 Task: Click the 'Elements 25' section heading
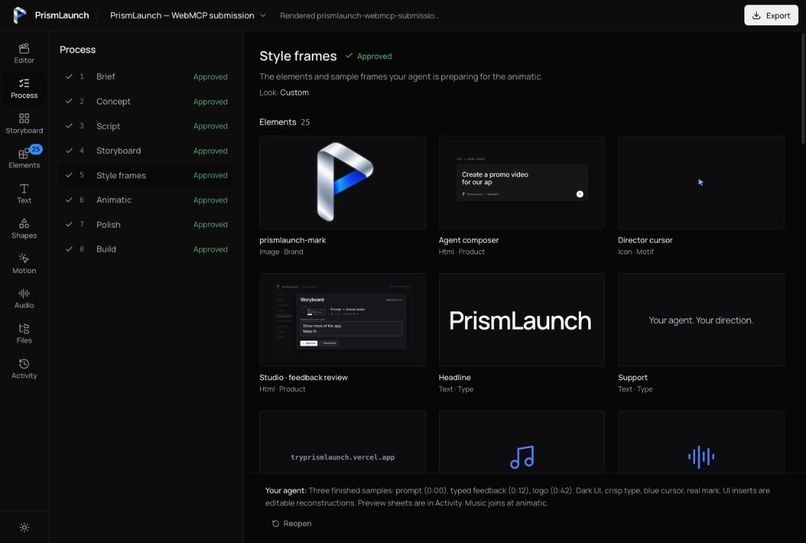click(284, 122)
